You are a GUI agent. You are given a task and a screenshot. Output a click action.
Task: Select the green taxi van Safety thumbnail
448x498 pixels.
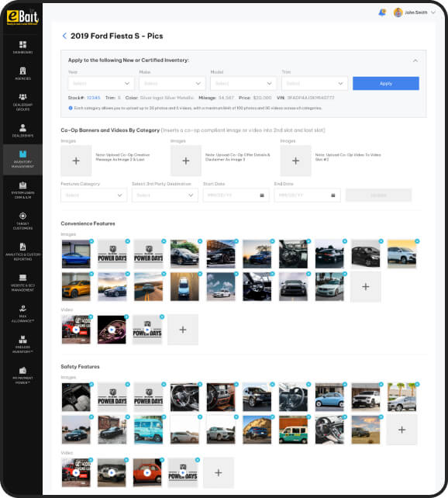[x=293, y=430]
